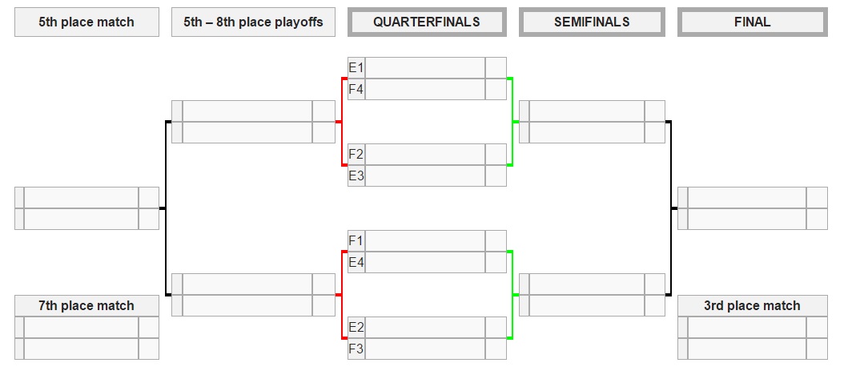Viewport: 868px width, 375px height.
Task: Click the top team row of the Final match
Action: (x=746, y=198)
